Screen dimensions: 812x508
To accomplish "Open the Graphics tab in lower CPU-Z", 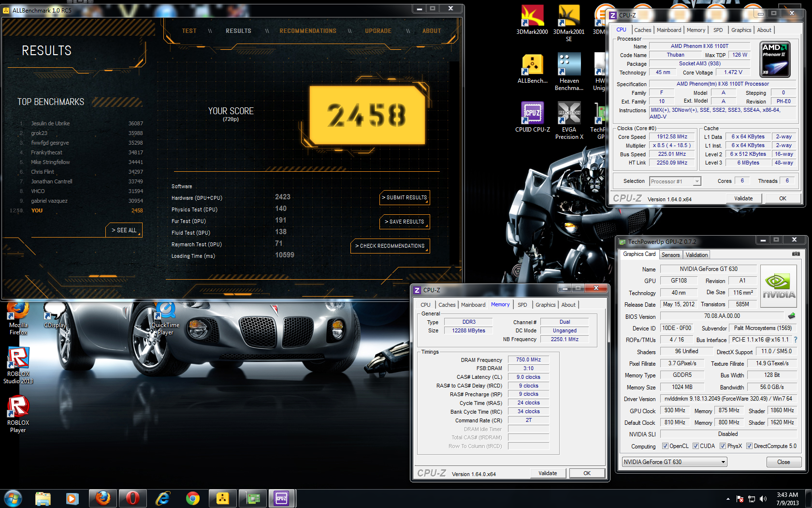I will [545, 305].
